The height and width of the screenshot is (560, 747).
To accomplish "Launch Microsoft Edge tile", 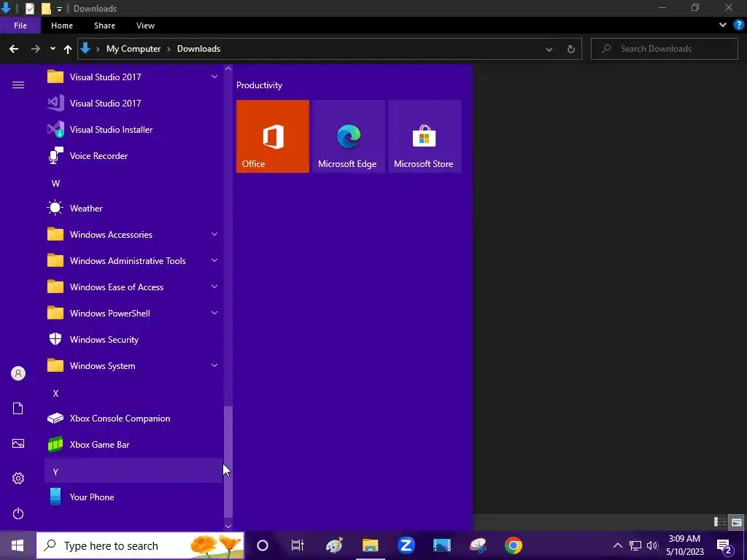I will pyautogui.click(x=348, y=136).
